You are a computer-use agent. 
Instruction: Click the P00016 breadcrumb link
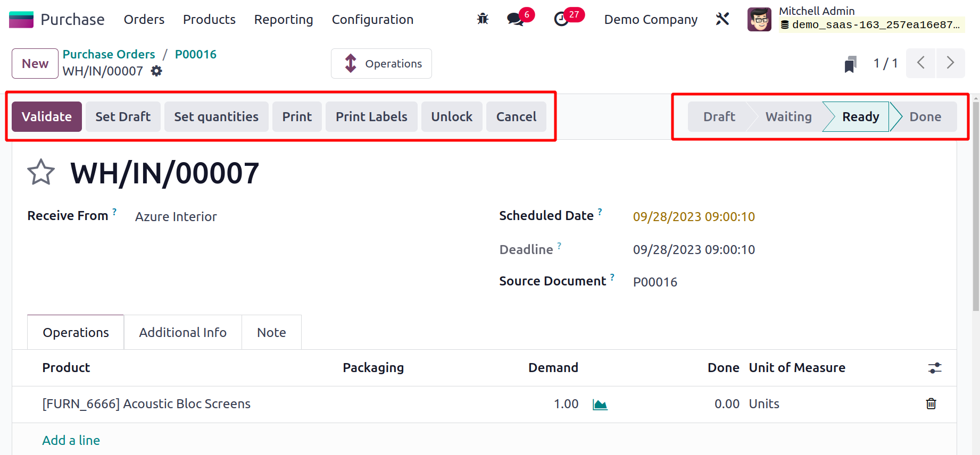click(195, 54)
